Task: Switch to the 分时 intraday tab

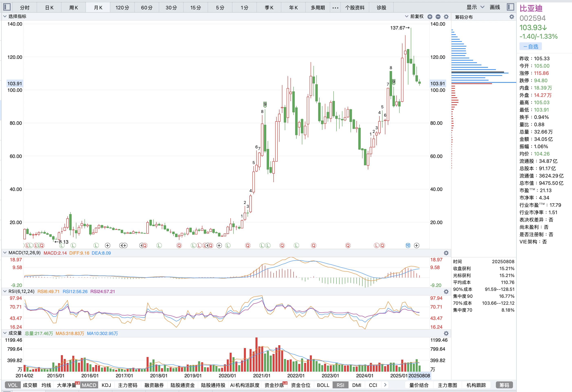Action: (x=24, y=7)
